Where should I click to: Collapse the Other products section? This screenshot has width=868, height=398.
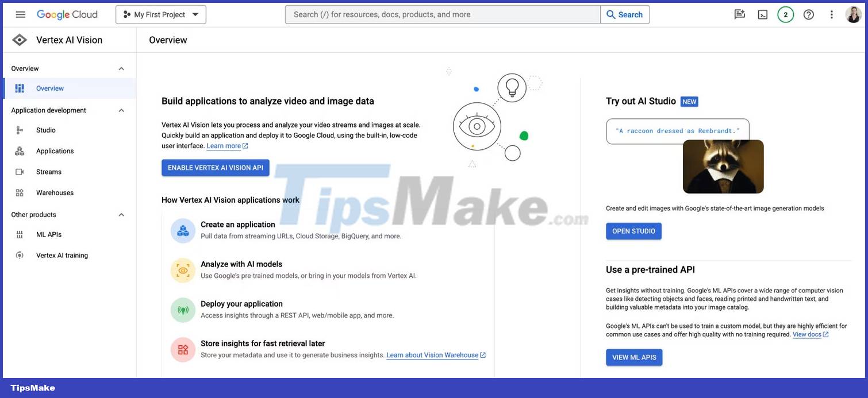[121, 214]
